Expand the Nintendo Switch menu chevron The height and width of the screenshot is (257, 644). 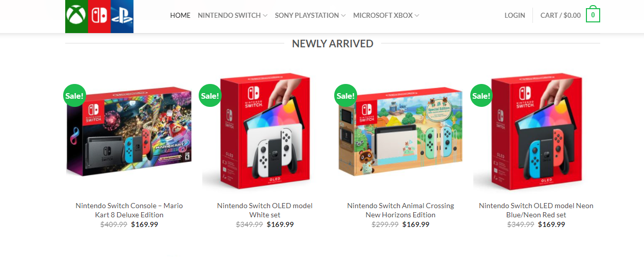265,16
